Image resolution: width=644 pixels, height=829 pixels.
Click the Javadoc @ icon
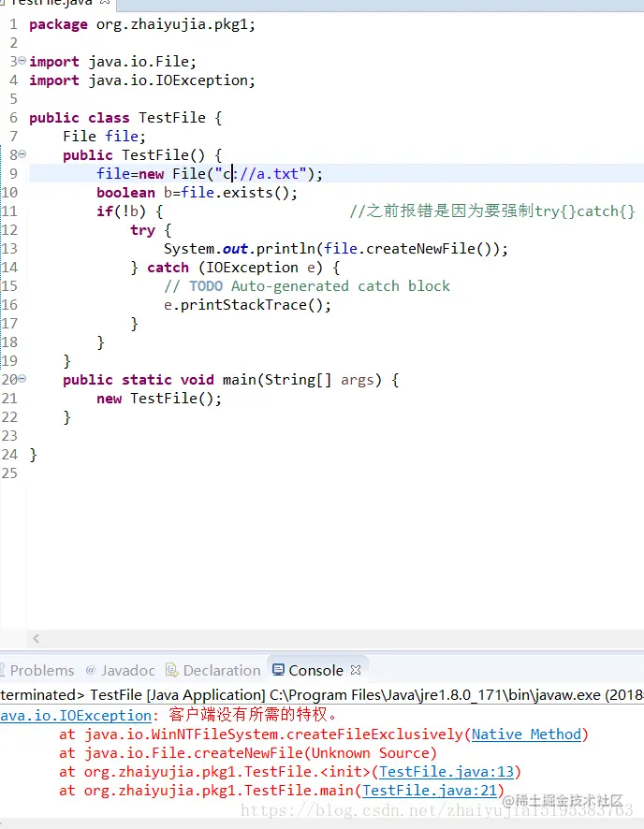91,670
